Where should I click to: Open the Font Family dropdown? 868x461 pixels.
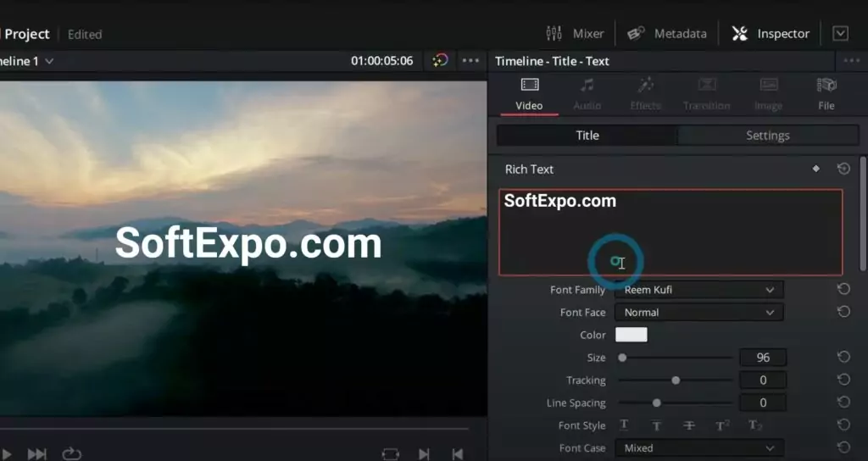[x=698, y=290]
